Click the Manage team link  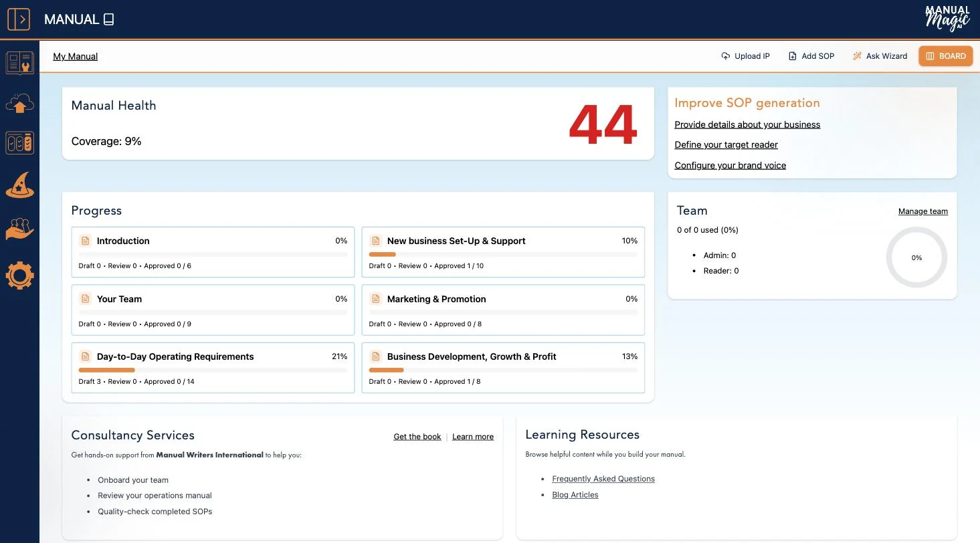[923, 211]
